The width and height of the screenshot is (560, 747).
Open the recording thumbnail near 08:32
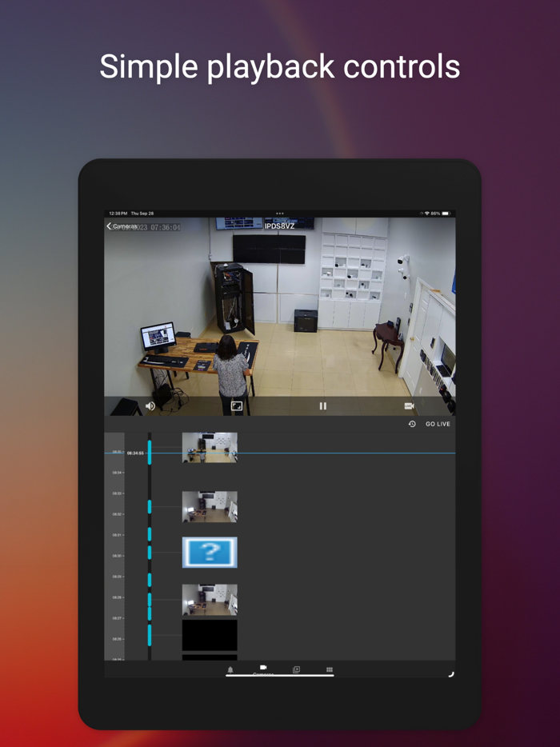click(210, 507)
